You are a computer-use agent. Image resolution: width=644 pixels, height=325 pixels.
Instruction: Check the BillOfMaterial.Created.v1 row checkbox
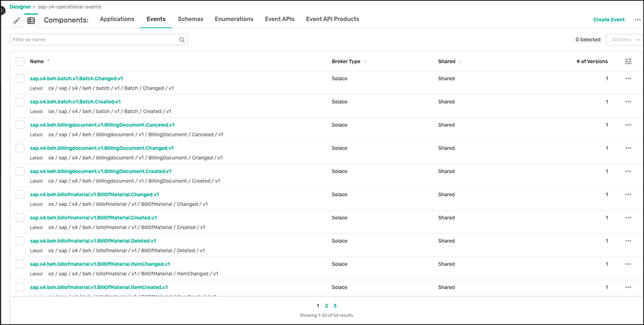point(20,217)
